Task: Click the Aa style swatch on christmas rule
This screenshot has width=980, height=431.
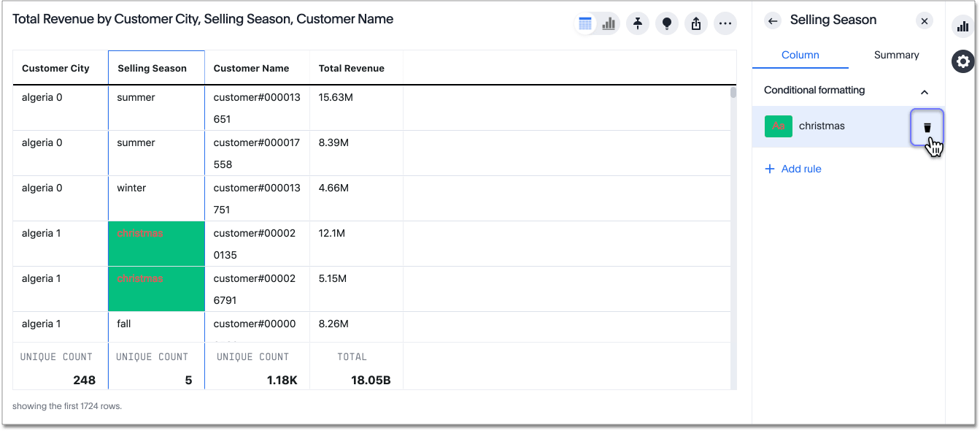Action: [779, 126]
